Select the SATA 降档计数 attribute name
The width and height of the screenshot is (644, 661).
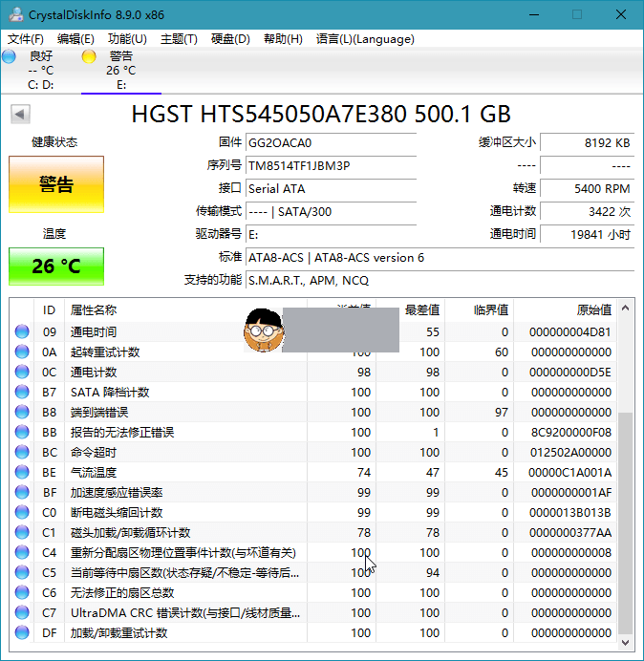click(x=110, y=392)
